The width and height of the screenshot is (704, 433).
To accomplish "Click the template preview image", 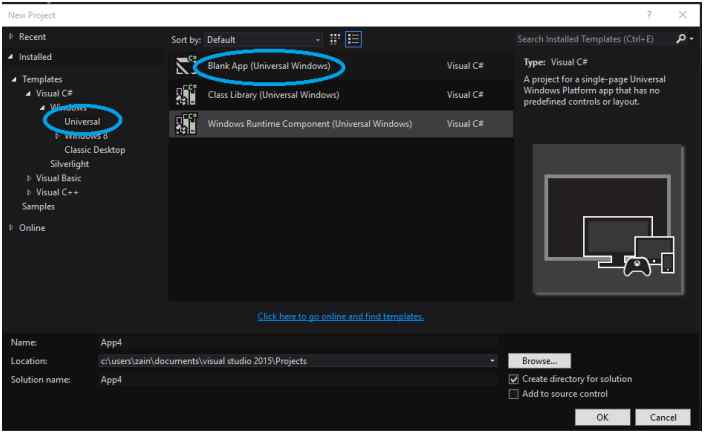I will (x=608, y=220).
